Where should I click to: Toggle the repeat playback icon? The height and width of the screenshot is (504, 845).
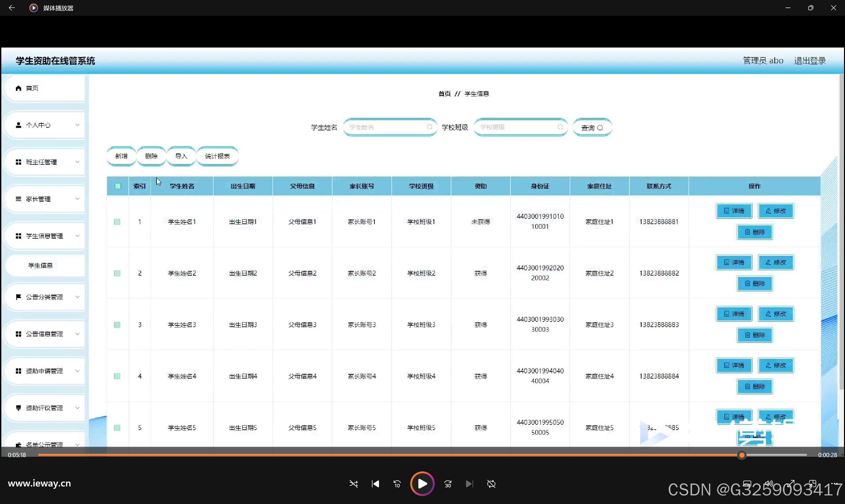(491, 484)
